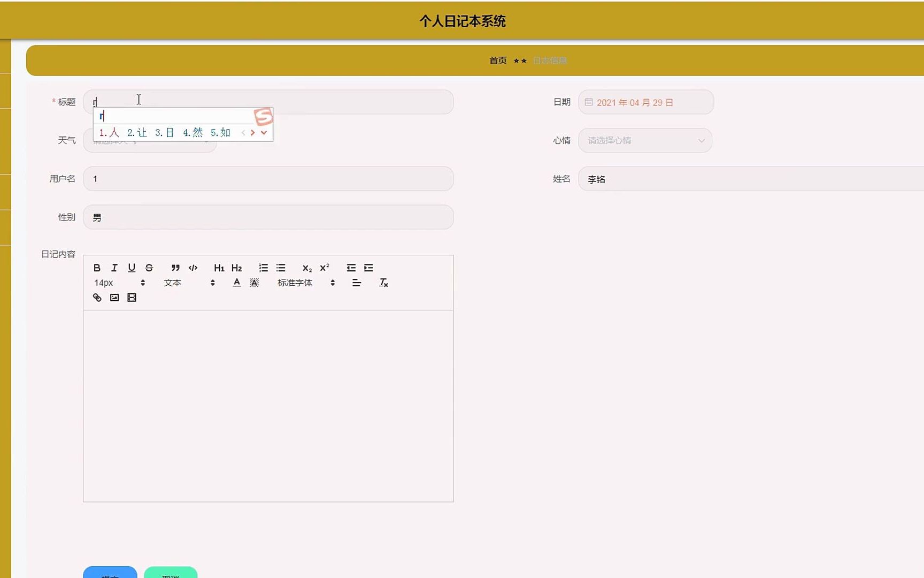
Task: Insert a blockquote in the editor
Action: (175, 268)
